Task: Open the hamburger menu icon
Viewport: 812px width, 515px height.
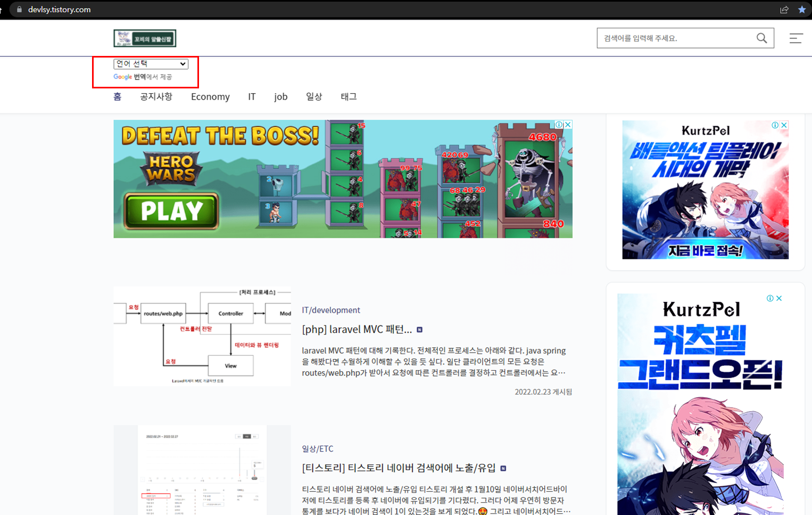Action: 796,38
